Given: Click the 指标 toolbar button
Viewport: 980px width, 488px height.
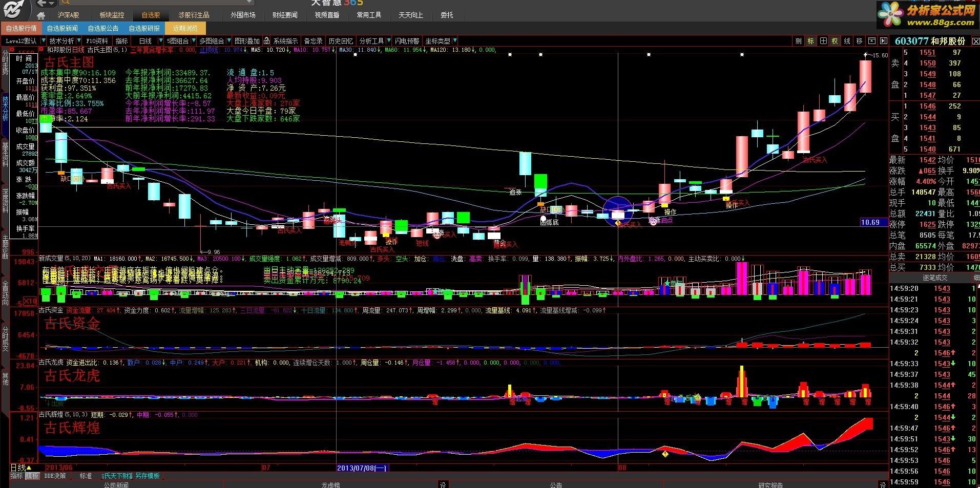Looking at the screenshot, I should click(122, 41).
